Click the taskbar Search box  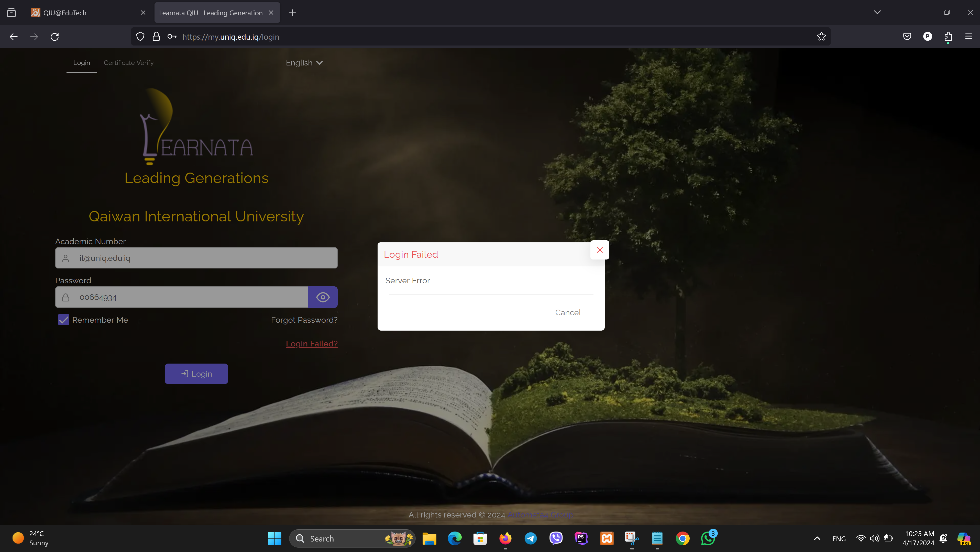pos(352,538)
